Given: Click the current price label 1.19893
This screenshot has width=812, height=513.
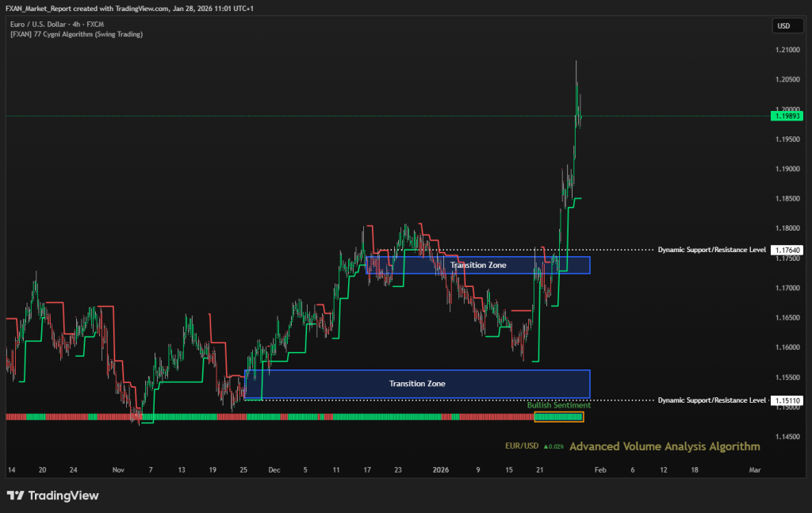Looking at the screenshot, I should tap(786, 116).
